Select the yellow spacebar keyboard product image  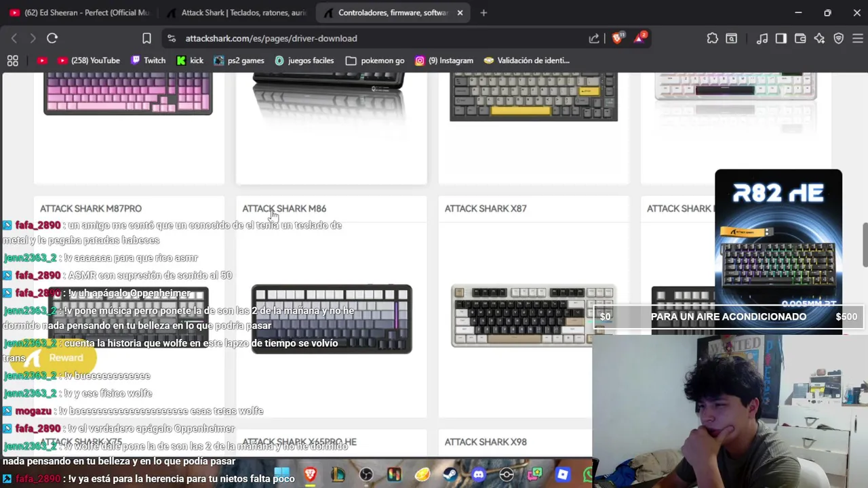point(534,97)
